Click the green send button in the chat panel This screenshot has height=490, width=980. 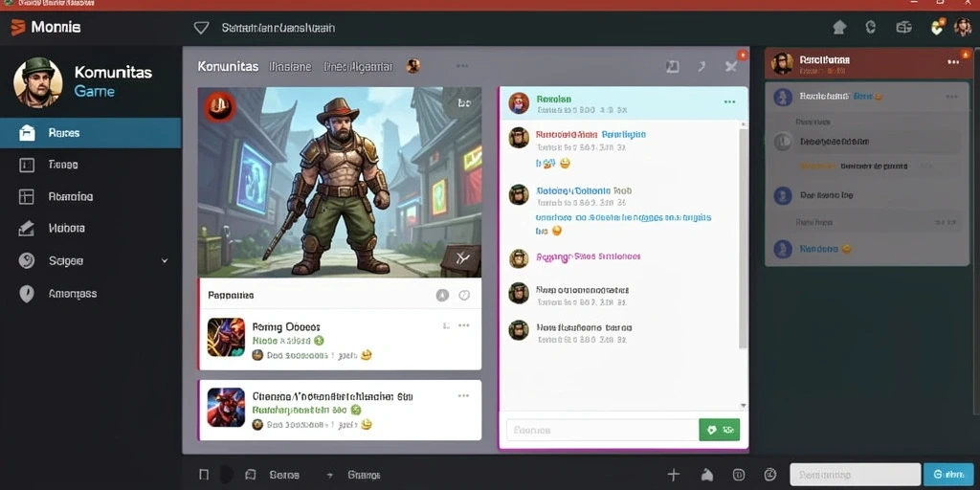point(720,430)
